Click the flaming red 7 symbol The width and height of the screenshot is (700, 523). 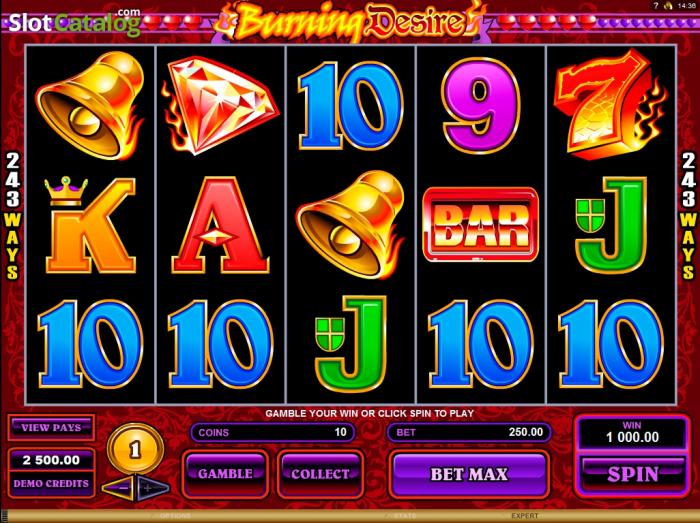pyautogui.click(x=610, y=104)
